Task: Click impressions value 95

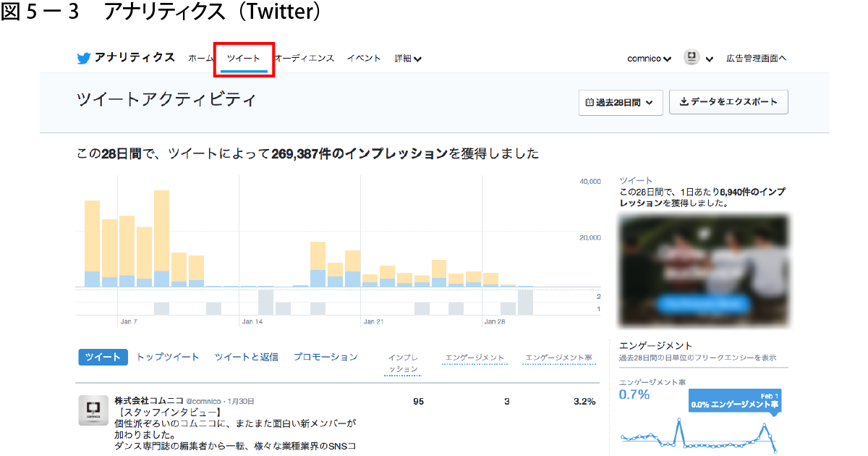Action: 418,401
